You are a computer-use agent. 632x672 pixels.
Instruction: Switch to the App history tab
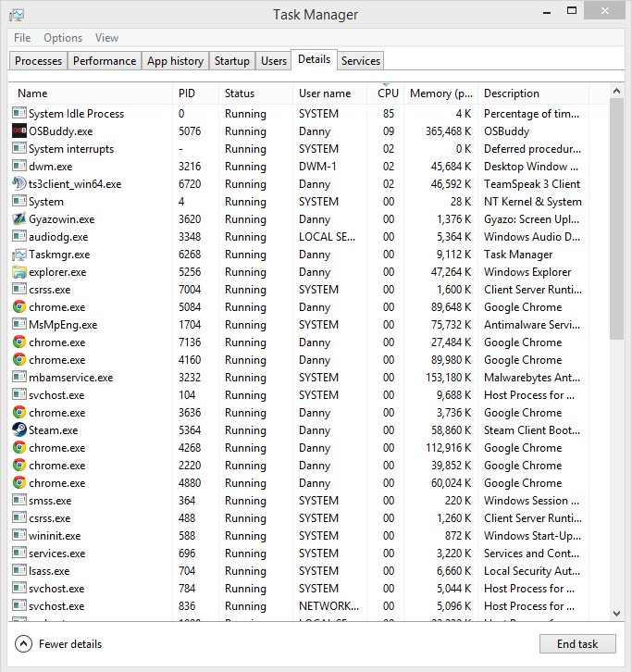pyautogui.click(x=175, y=61)
